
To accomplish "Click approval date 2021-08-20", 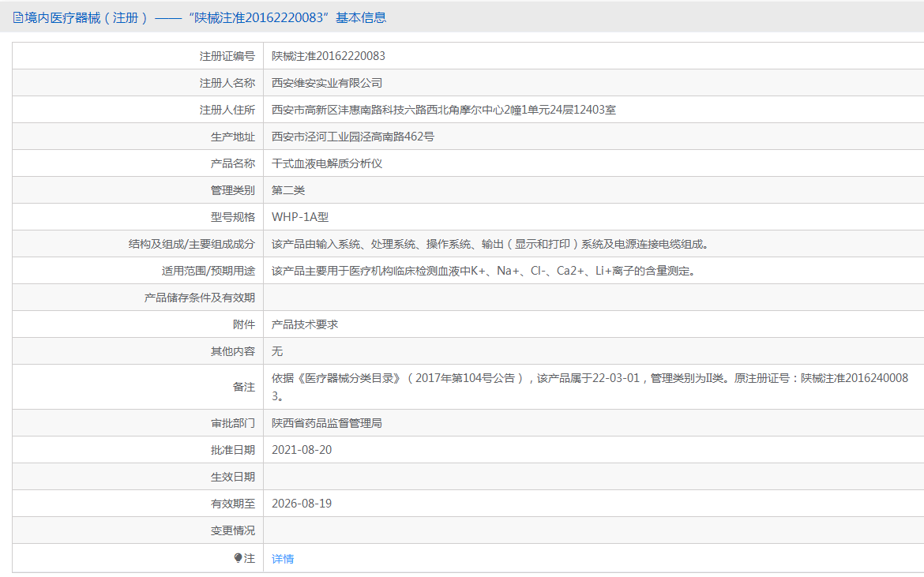I will (x=302, y=450).
